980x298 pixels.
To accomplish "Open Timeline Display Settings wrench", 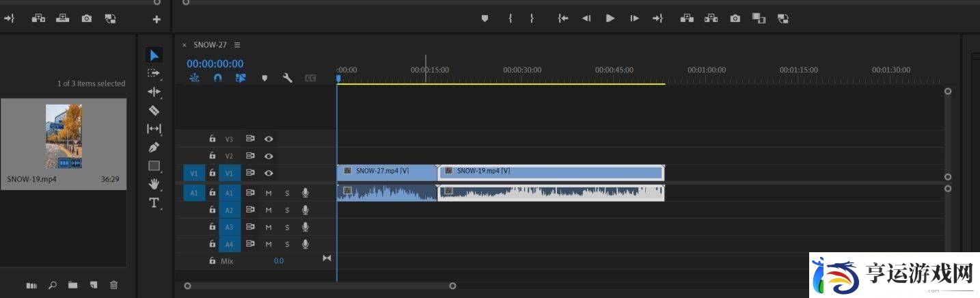I will pyautogui.click(x=288, y=78).
